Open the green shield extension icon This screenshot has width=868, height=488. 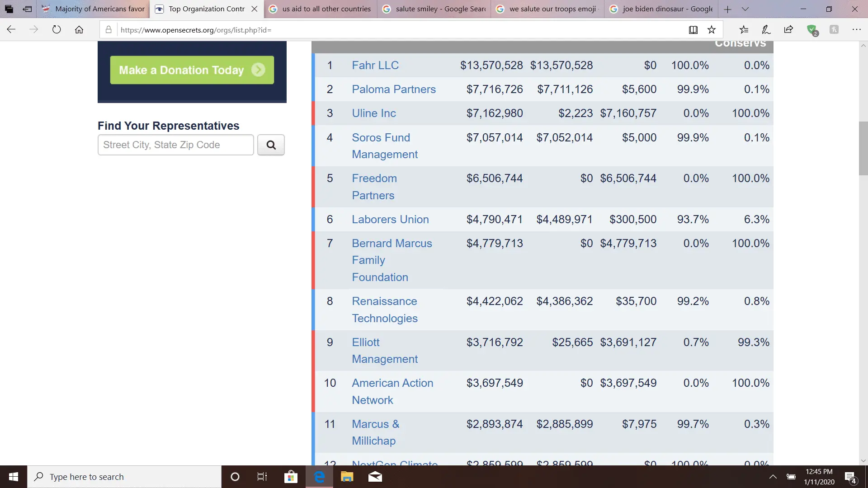[x=812, y=30]
